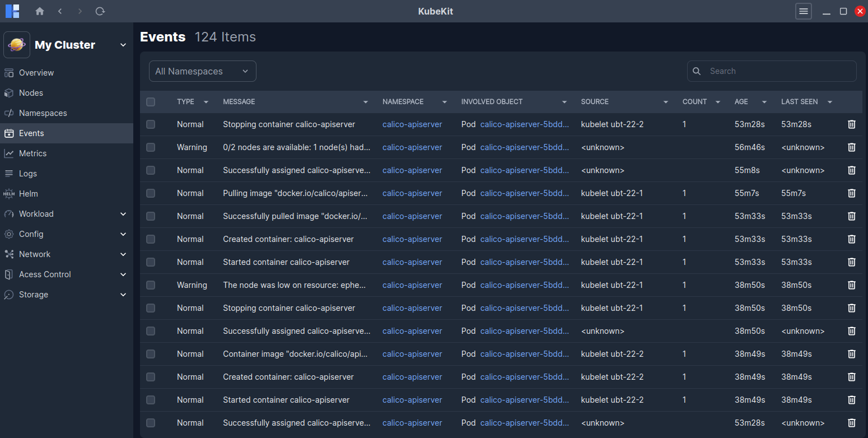The image size is (868, 438).
Task: Click the back navigation arrow
Action: pyautogui.click(x=60, y=11)
